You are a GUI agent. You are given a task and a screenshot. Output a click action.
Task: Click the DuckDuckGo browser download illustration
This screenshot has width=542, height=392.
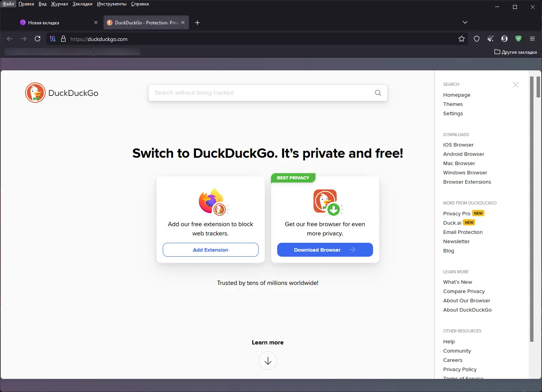pos(328,202)
